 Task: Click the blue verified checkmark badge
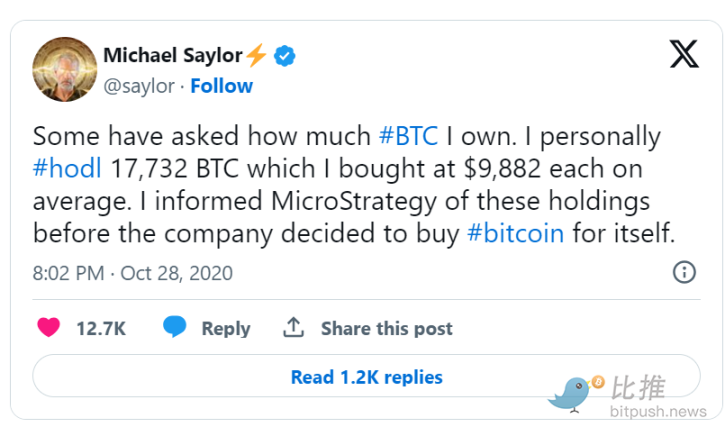(x=285, y=56)
